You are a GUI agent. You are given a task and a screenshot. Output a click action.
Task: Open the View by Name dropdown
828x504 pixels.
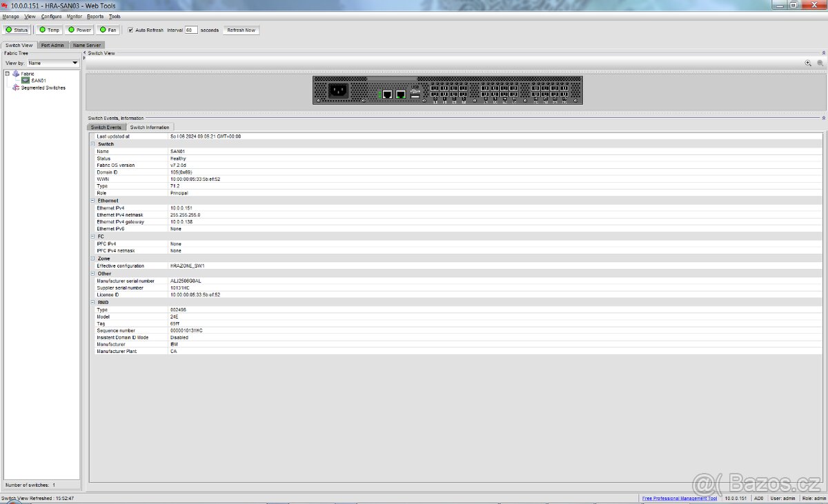[x=53, y=63]
